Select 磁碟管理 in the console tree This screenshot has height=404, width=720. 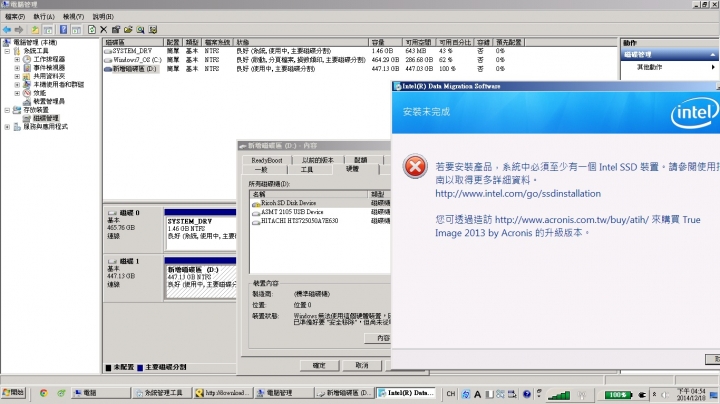click(46, 118)
